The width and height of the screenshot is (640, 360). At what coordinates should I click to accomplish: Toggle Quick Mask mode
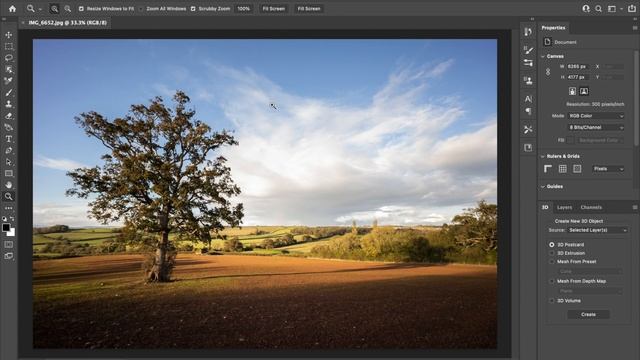tap(9, 244)
